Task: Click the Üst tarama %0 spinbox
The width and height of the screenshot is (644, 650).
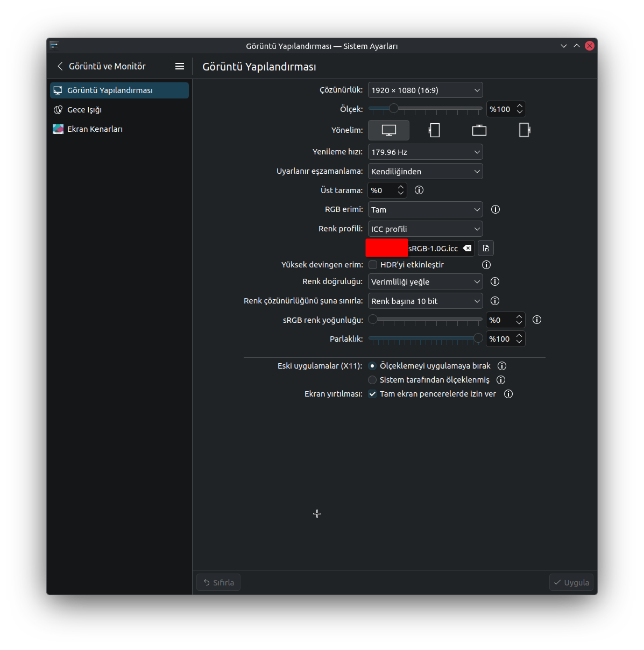Action: (x=387, y=190)
